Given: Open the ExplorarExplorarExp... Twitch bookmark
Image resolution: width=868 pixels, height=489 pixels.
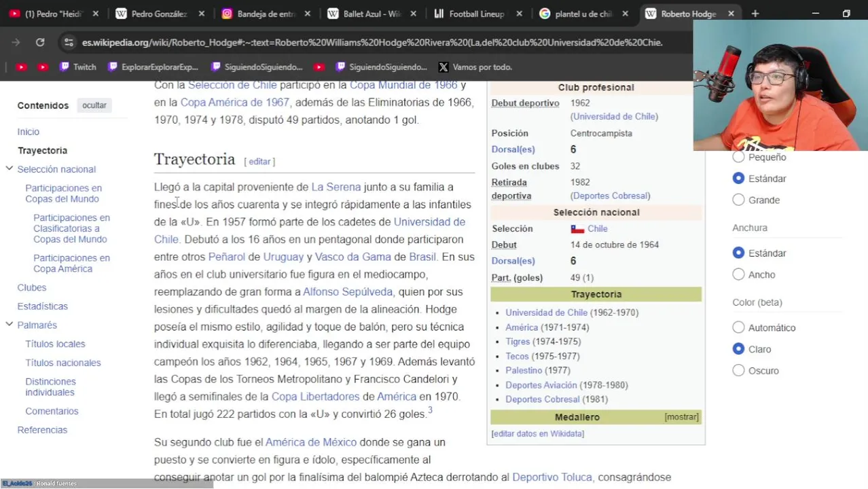Looking at the screenshot, I should coord(153,67).
